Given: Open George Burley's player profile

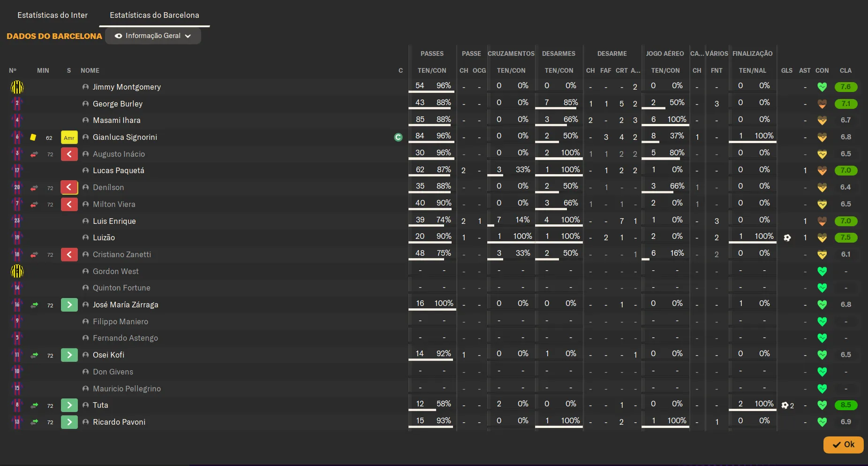Looking at the screenshot, I should click(118, 104).
